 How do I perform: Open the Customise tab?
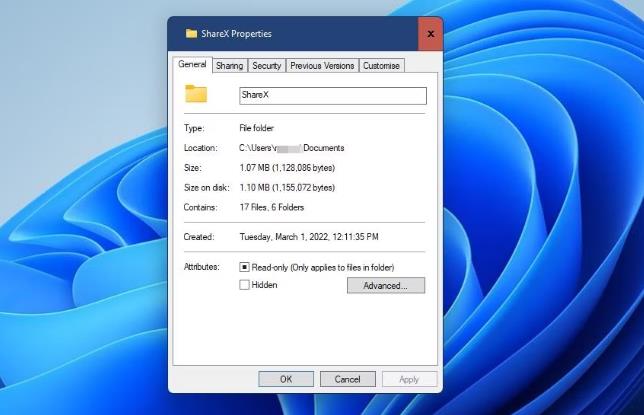coord(381,66)
